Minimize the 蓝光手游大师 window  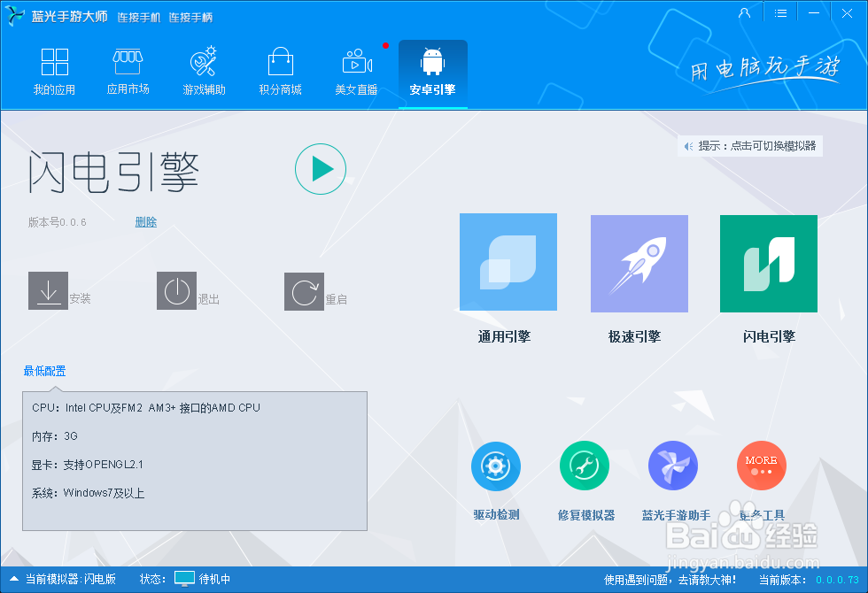[x=814, y=12]
